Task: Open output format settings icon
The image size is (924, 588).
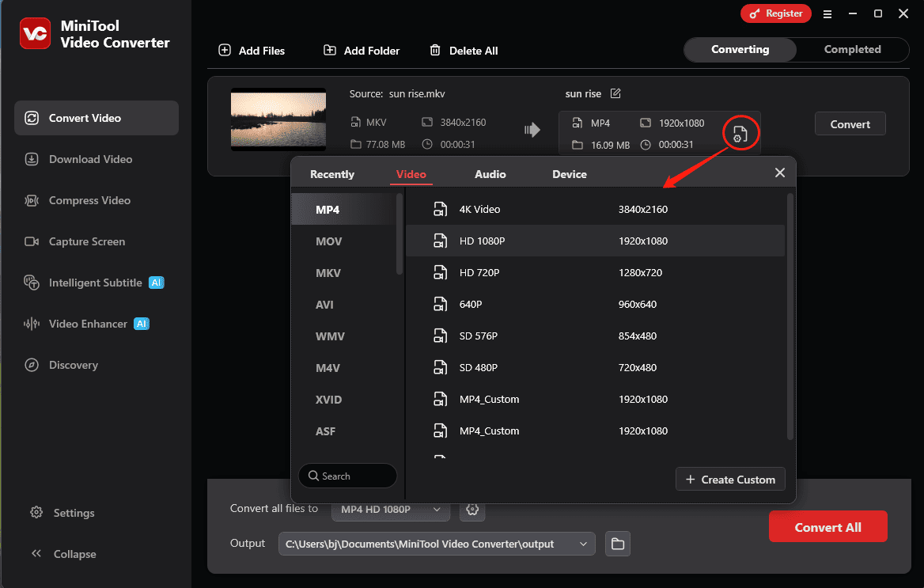Action: 740,134
